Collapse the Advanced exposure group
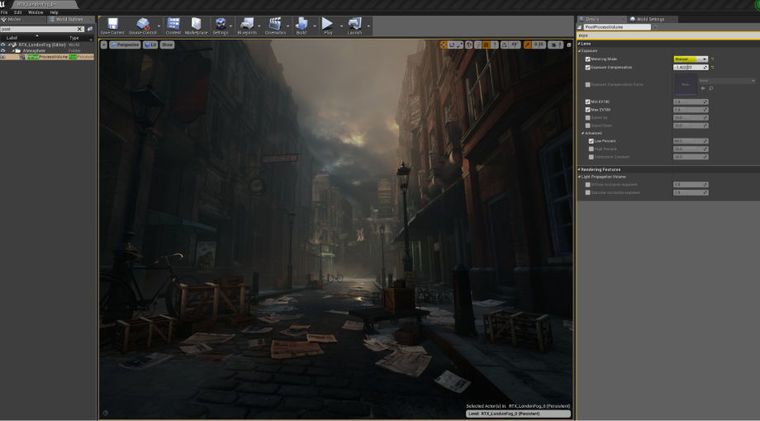This screenshot has width=760, height=421. [583, 133]
